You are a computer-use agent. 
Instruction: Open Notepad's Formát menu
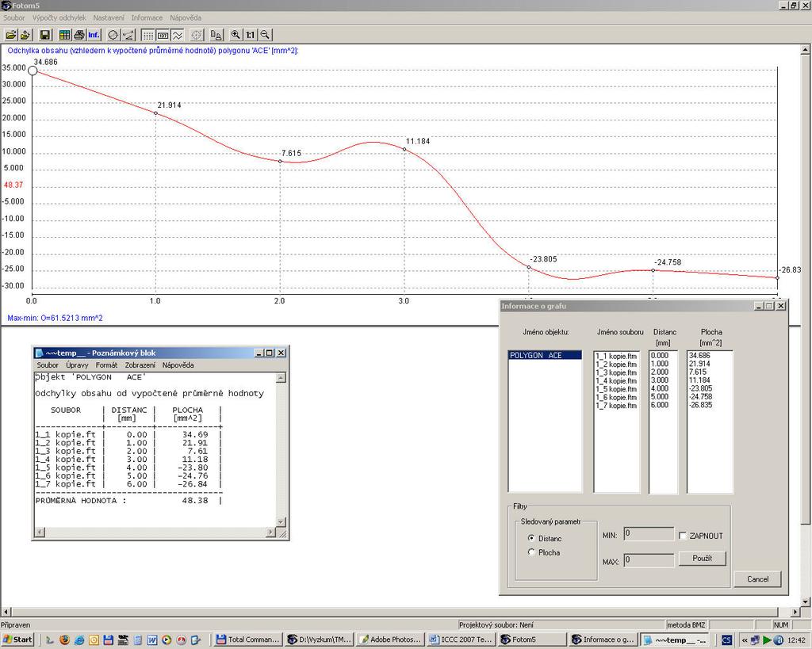click(107, 365)
